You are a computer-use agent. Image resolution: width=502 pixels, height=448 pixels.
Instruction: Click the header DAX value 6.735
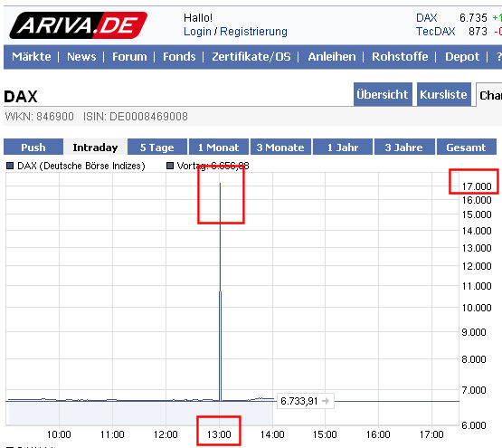473,18
